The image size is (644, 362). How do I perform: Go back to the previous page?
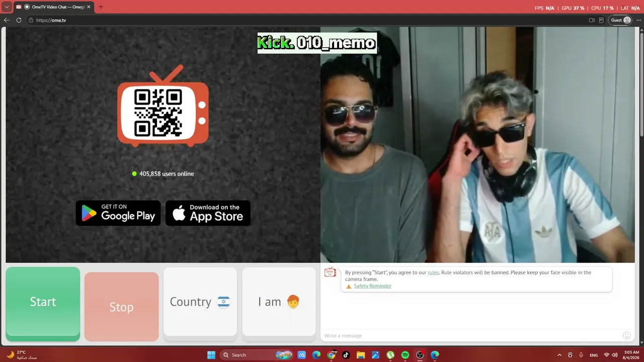(x=7, y=20)
